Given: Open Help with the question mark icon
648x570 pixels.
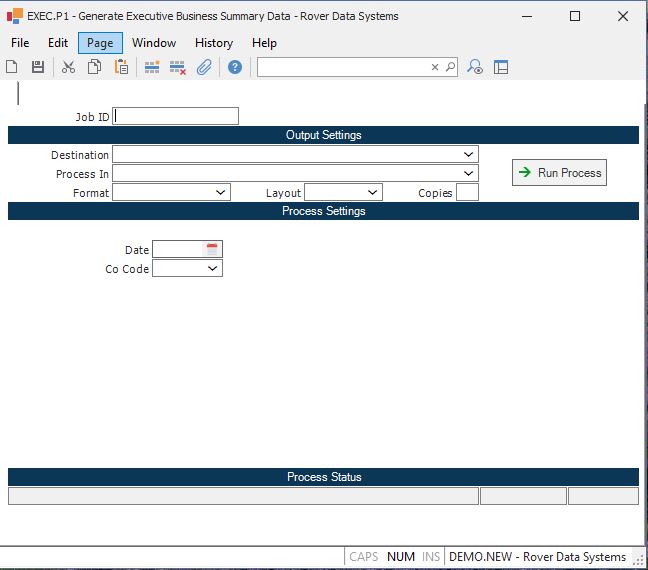Looking at the screenshot, I should pos(235,67).
